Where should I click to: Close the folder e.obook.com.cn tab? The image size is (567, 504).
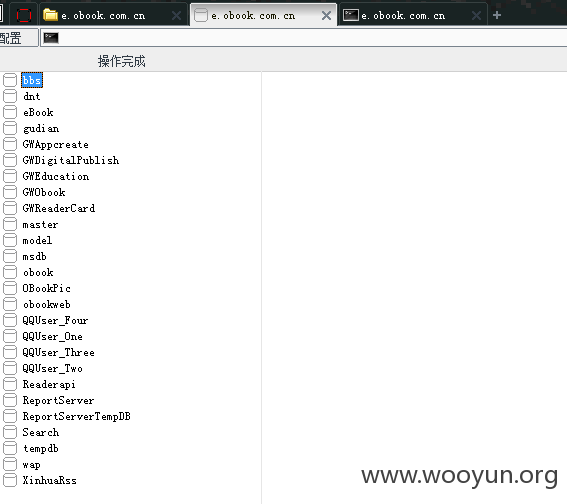176,16
